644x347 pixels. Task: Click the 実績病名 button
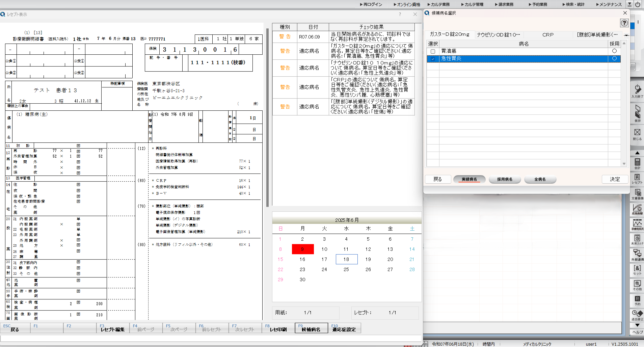[469, 179]
